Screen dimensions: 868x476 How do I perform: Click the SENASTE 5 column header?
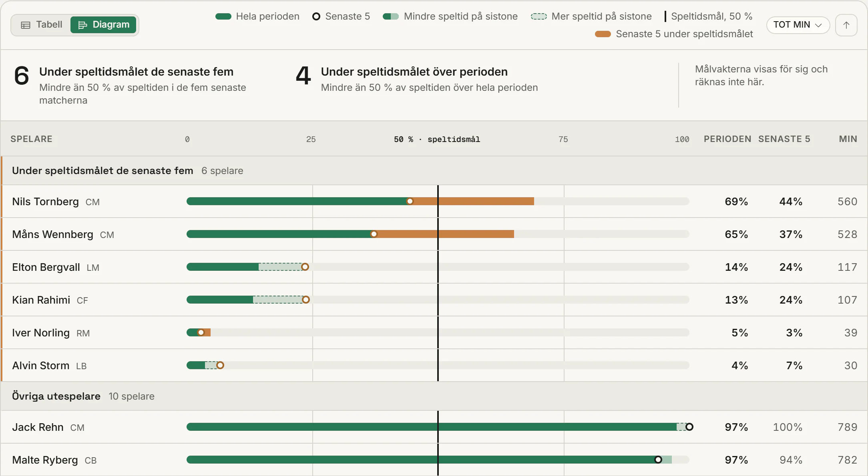click(784, 139)
